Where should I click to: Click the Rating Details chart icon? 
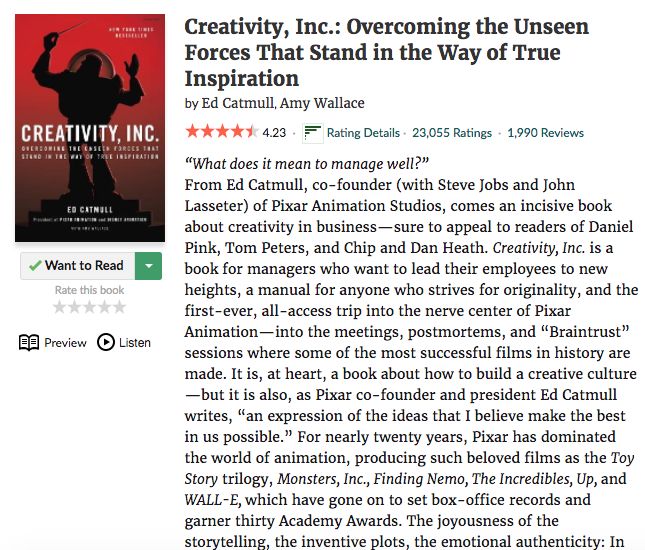point(312,132)
